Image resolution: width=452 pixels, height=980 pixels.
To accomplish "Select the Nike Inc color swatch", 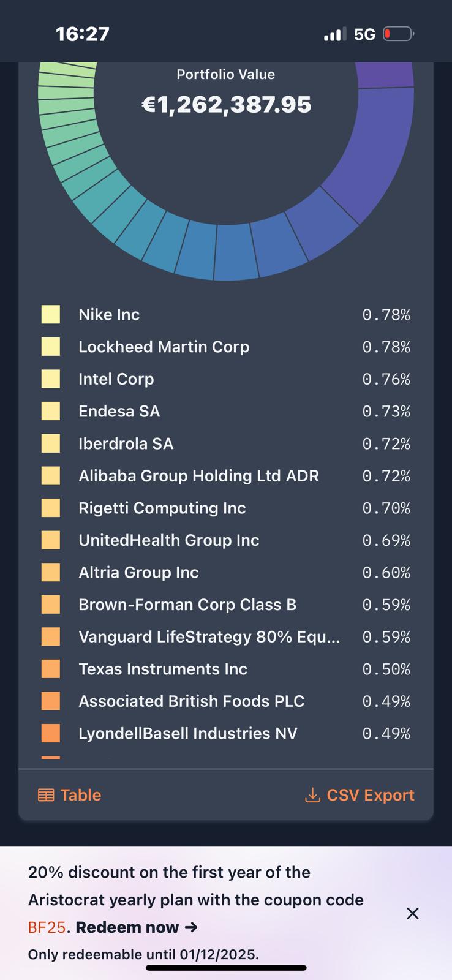I will coord(51,315).
